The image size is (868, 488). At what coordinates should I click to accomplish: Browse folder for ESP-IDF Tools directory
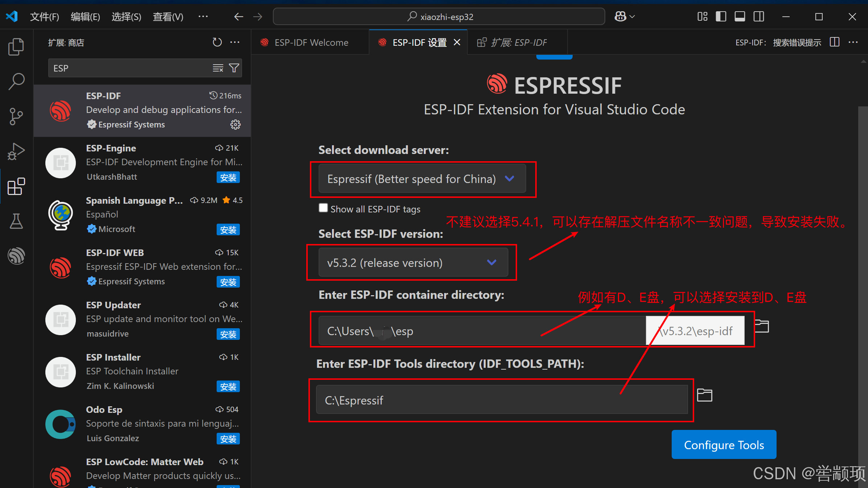point(704,395)
